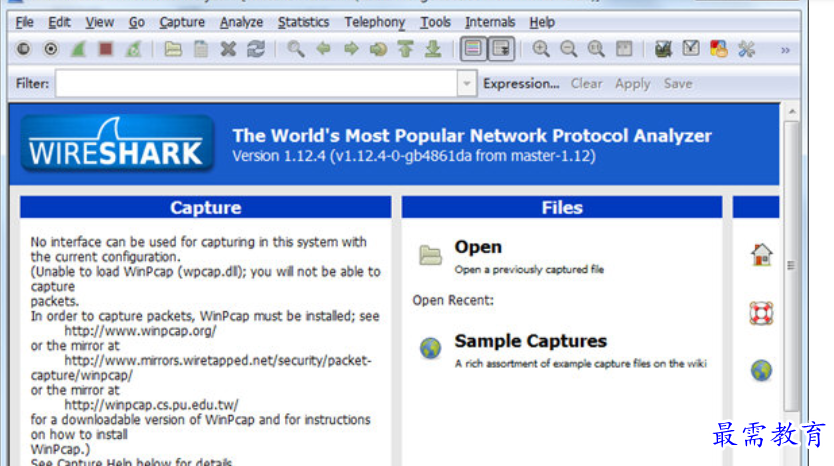Edit capture filters toolbar icon
The height and width of the screenshot is (466, 834).
pyautogui.click(x=663, y=49)
